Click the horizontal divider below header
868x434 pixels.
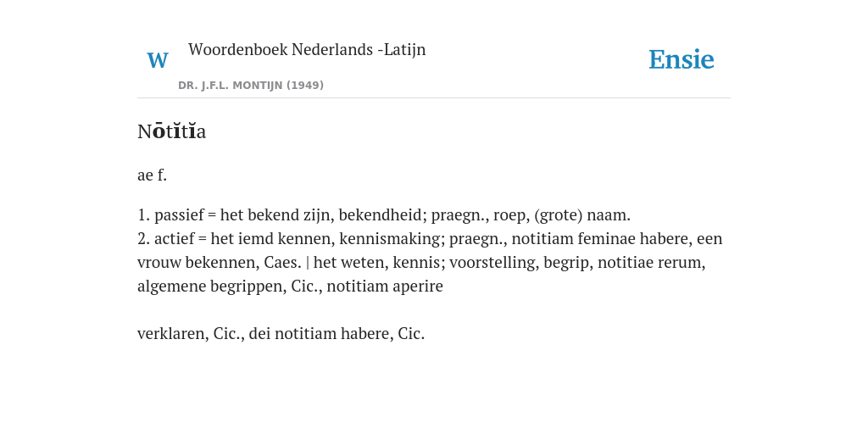click(x=434, y=98)
